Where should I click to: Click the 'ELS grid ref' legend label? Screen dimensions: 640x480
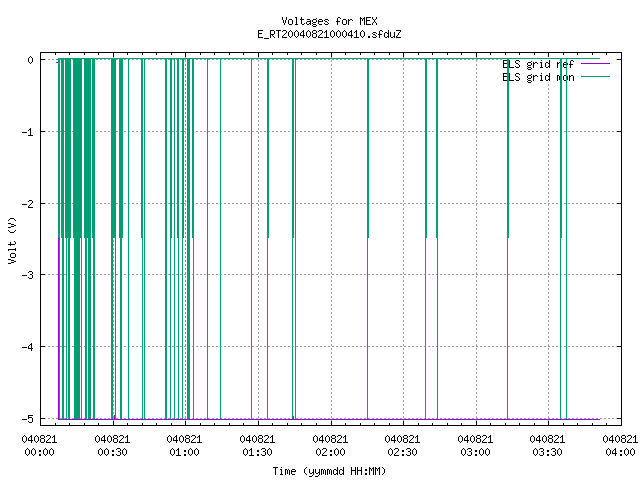point(538,64)
